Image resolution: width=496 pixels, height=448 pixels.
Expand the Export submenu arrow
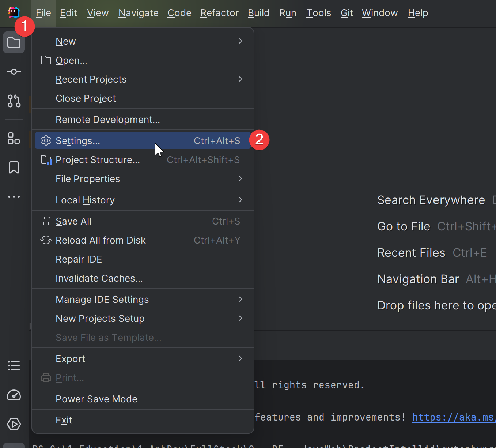pyautogui.click(x=240, y=358)
